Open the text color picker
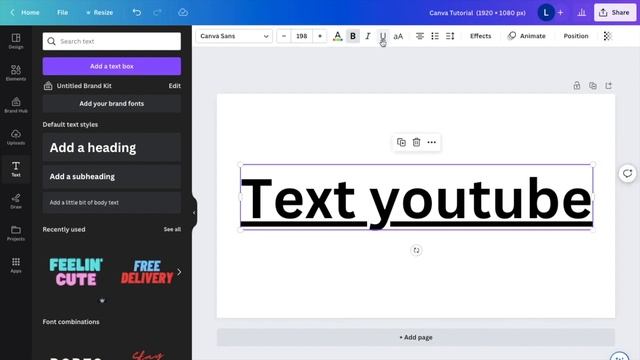This screenshot has height=360, width=640. click(x=338, y=36)
